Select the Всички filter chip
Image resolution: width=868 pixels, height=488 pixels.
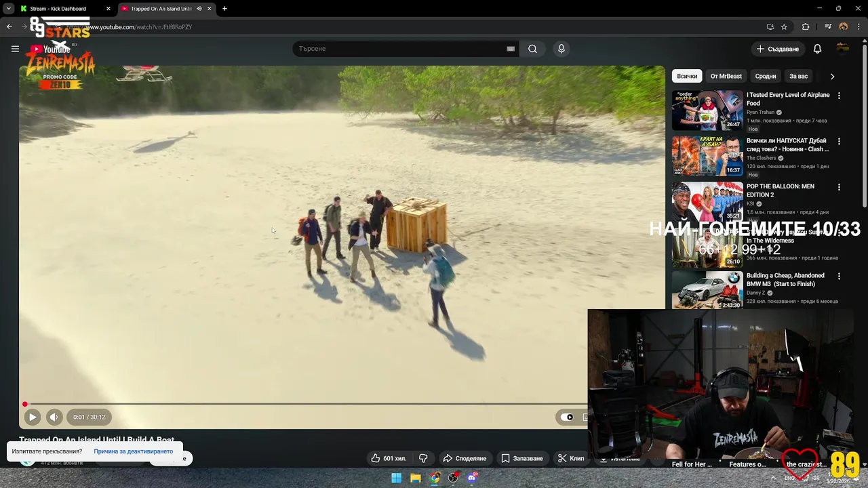click(x=687, y=77)
